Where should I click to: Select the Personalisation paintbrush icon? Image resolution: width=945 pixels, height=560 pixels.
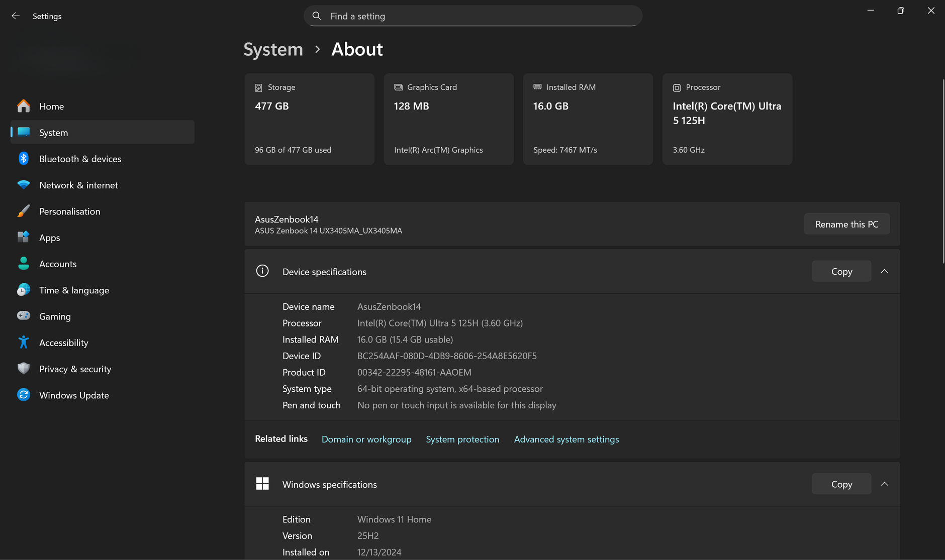tap(24, 211)
